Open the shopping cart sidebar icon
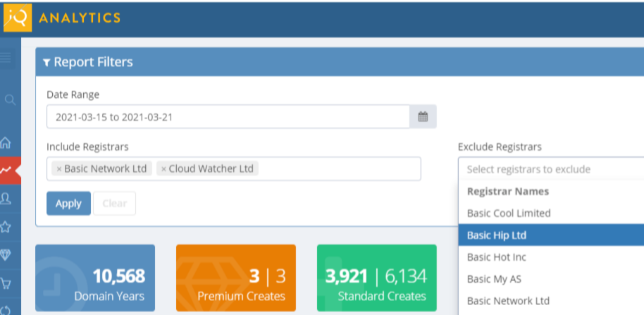The height and width of the screenshot is (315, 644). [6, 283]
